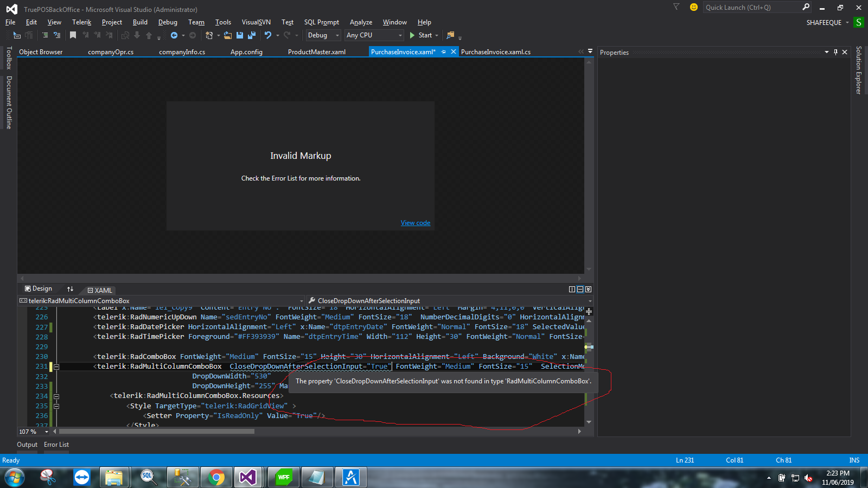Screen dimensions: 868x488
Task: Click the Windows Start orb
Action: (x=15, y=478)
